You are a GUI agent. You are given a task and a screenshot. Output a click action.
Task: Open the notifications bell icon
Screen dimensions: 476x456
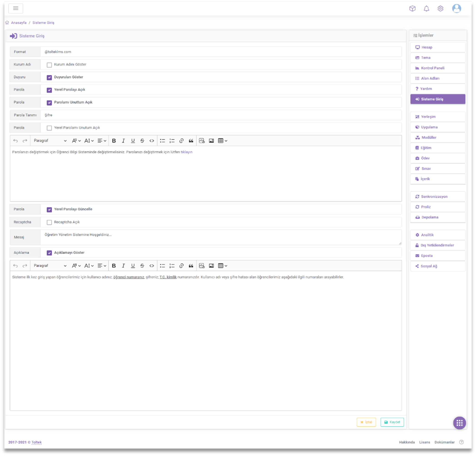point(426,9)
